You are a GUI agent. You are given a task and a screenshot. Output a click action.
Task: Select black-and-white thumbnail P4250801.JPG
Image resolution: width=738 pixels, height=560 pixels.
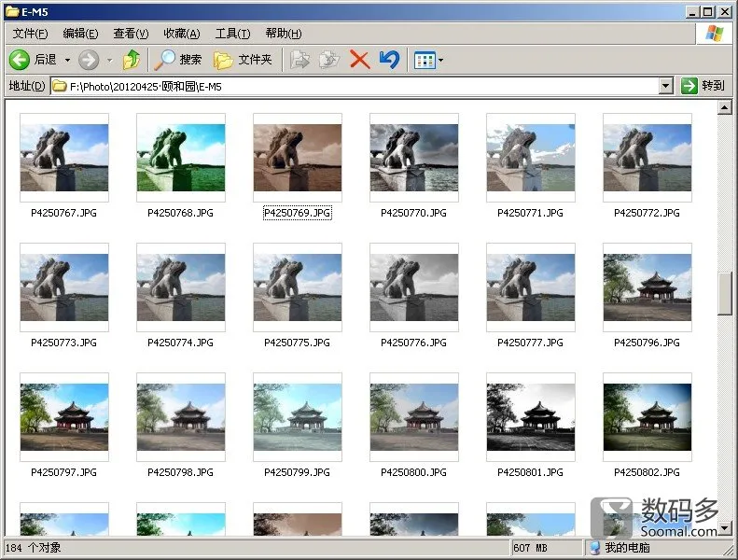tap(531, 417)
